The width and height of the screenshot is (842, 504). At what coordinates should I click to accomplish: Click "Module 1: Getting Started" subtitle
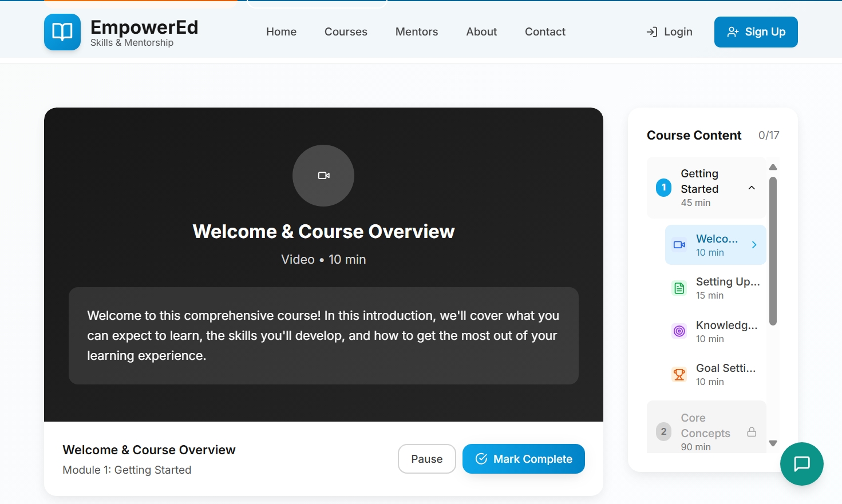127,470
